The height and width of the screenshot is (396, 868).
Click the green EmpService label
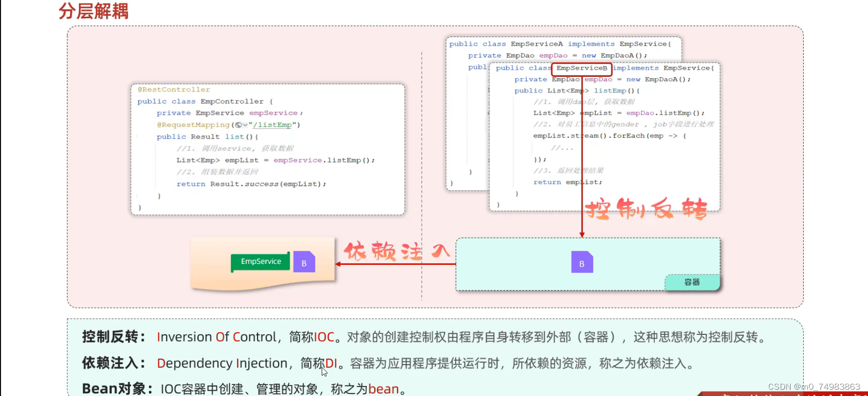pyautogui.click(x=261, y=261)
